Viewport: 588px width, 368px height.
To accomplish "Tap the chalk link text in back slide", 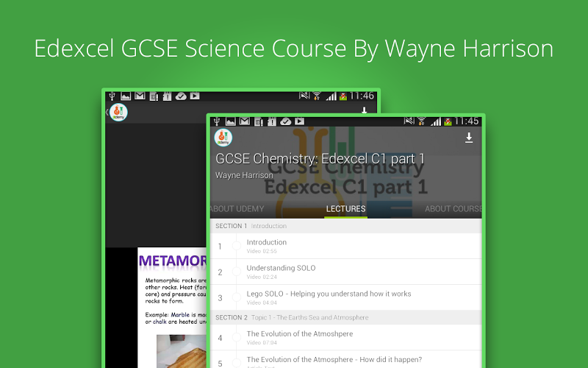I will click(x=159, y=322).
